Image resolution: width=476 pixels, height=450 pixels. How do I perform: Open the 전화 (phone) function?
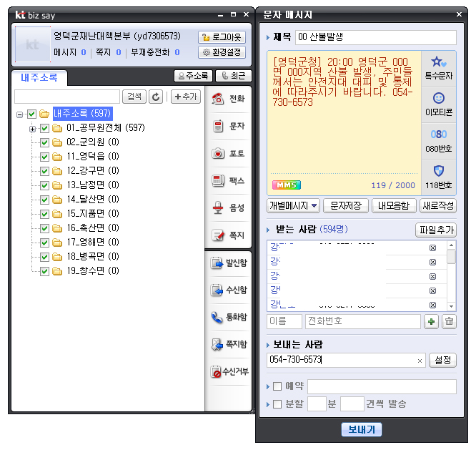(228, 99)
